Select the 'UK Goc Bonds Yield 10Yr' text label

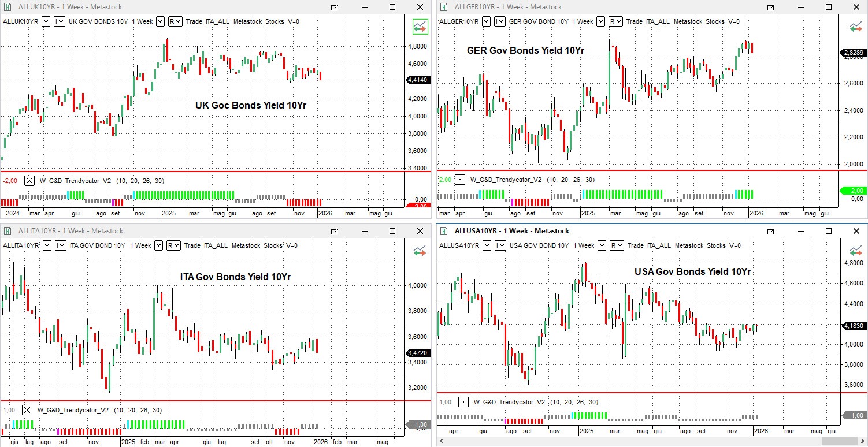250,106
